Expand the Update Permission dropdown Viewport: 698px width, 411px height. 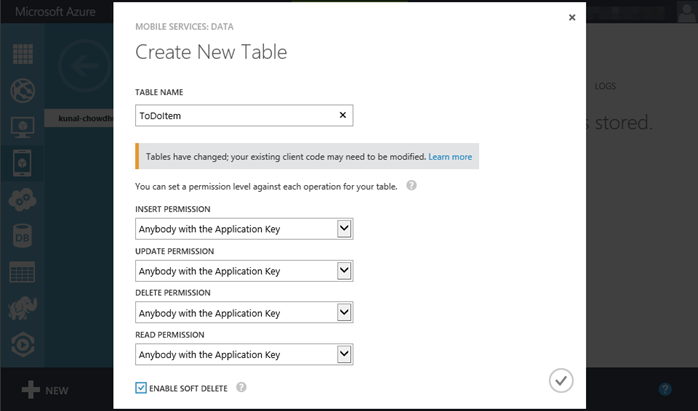(x=344, y=270)
